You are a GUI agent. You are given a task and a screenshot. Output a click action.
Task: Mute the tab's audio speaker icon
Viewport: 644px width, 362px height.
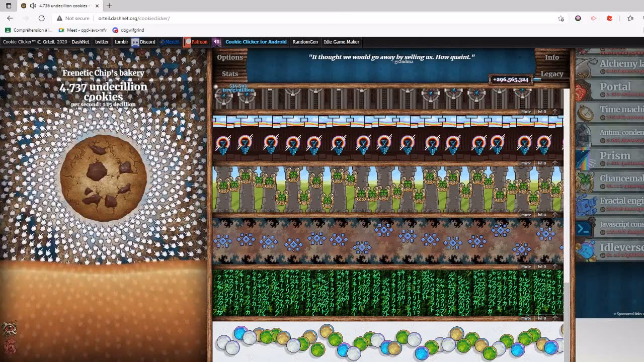click(x=33, y=6)
